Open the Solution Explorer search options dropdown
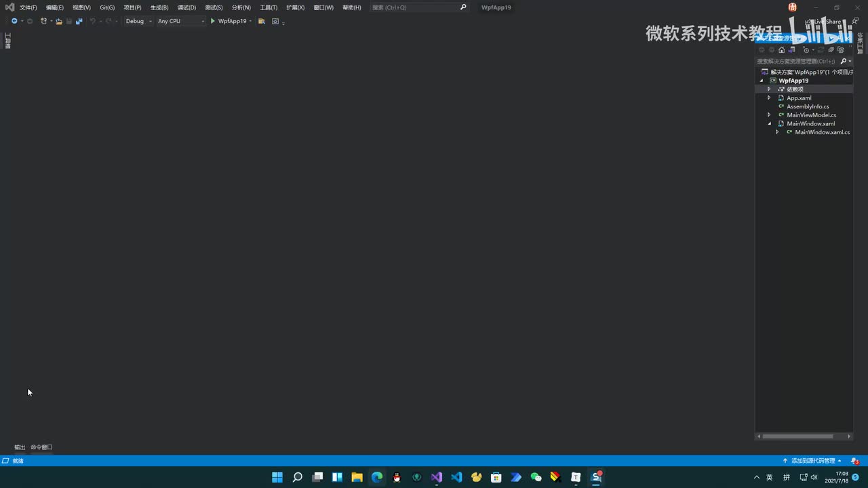The image size is (868, 488). [x=850, y=61]
